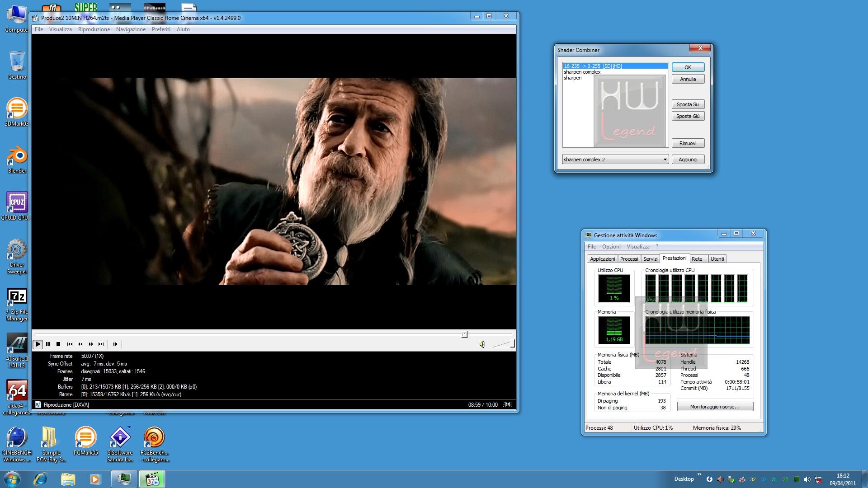Increase playback rate with fast-forward icon
868x488 pixels.
(90, 344)
